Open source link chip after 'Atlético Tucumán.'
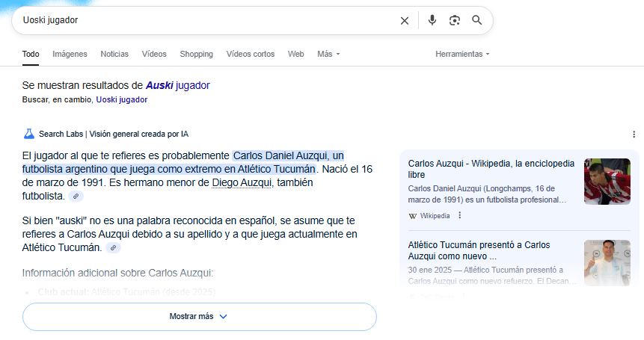The image size is (644, 340). click(113, 248)
